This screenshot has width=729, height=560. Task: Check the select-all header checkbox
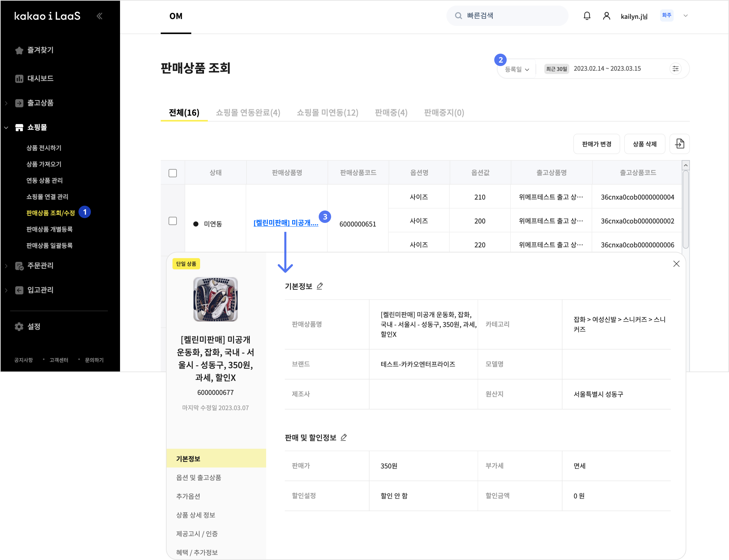(x=172, y=173)
